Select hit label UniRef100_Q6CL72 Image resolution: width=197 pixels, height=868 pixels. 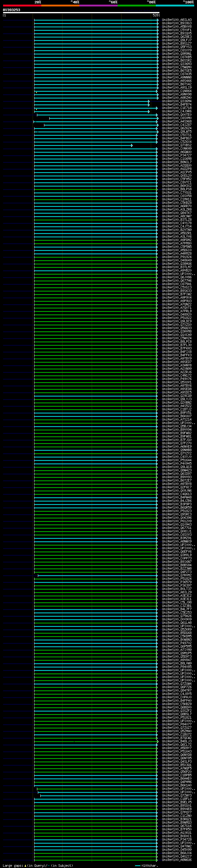point(177,745)
